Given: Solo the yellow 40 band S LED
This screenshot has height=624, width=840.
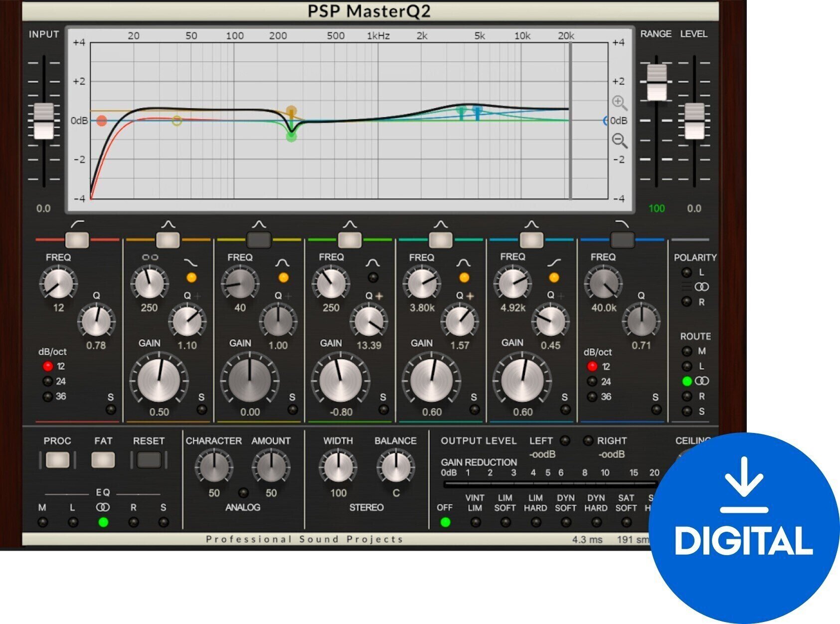Looking at the screenshot, I should point(292,410).
